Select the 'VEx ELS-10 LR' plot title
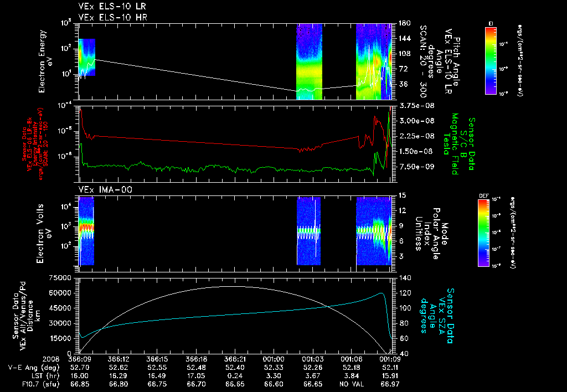 pos(112,7)
